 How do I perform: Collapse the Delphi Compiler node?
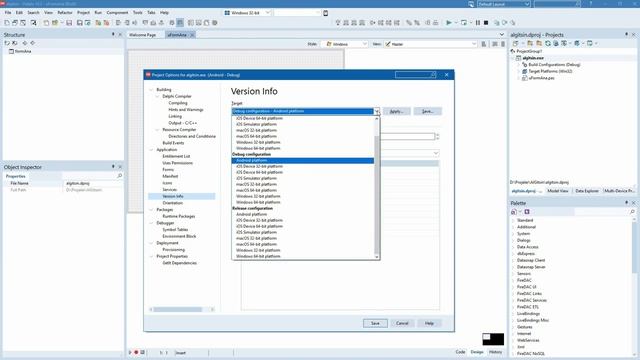click(x=158, y=96)
